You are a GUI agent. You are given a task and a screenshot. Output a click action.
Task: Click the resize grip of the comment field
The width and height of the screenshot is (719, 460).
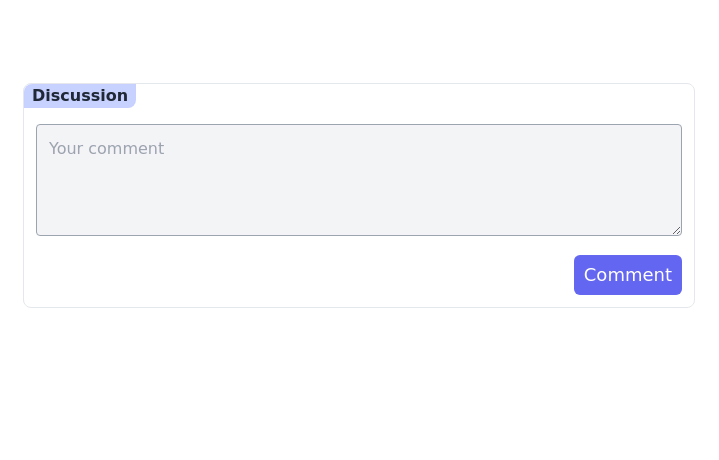click(x=676, y=230)
